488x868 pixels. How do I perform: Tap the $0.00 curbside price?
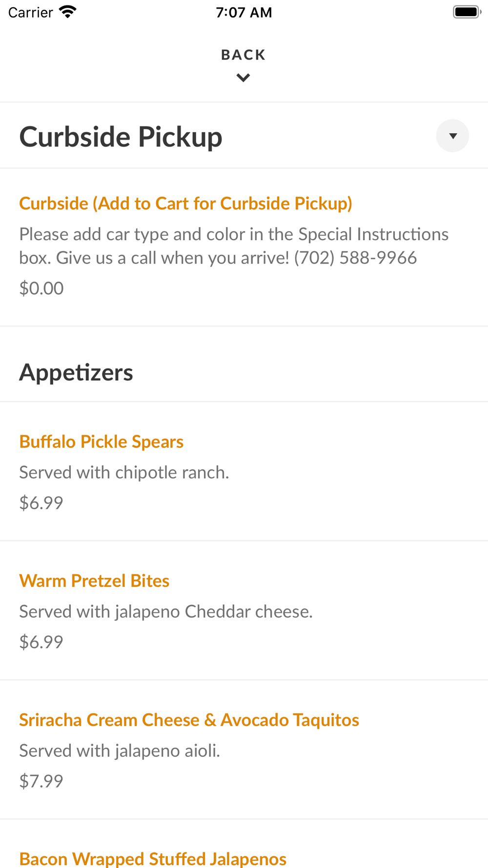coord(41,288)
